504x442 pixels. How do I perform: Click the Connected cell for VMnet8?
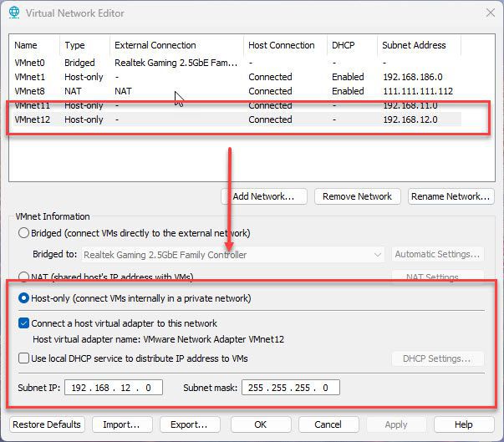[270, 91]
